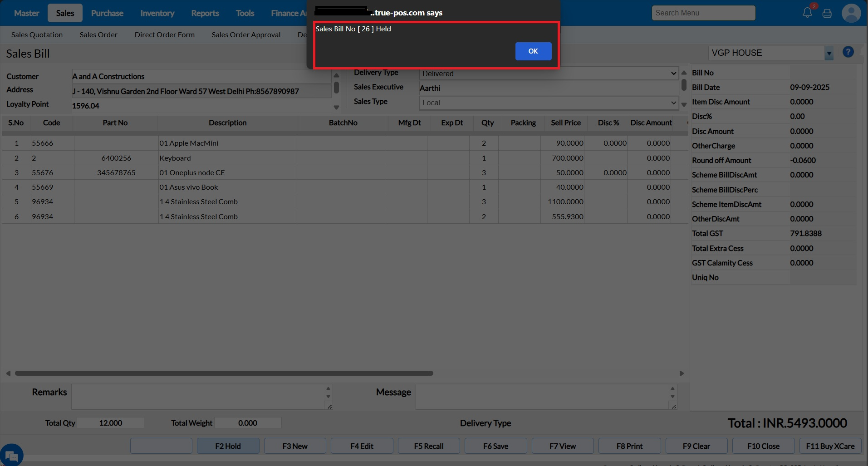Switch to the Direct Order Form tab

click(165, 34)
